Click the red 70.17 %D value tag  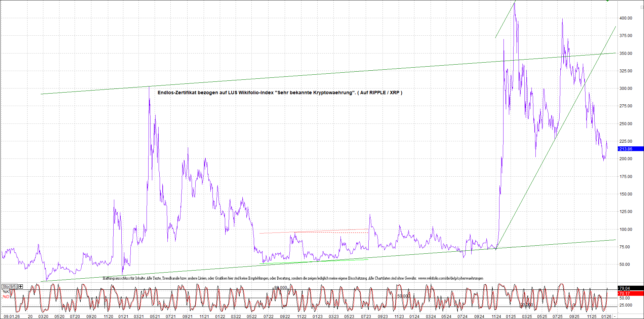(630, 293)
